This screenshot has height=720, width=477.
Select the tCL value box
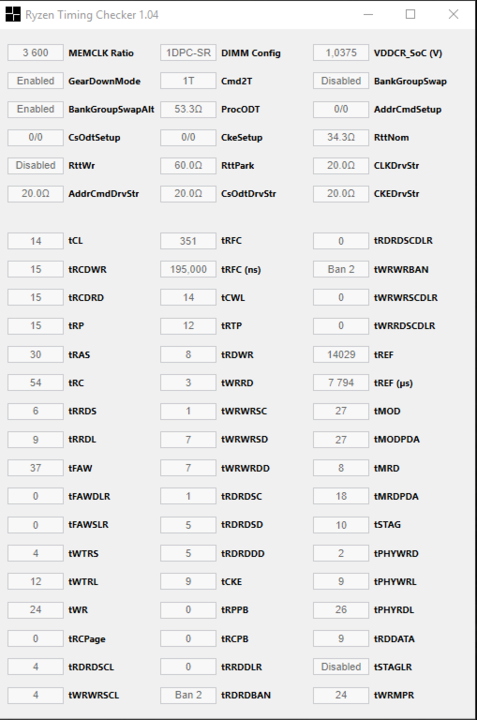point(35,241)
